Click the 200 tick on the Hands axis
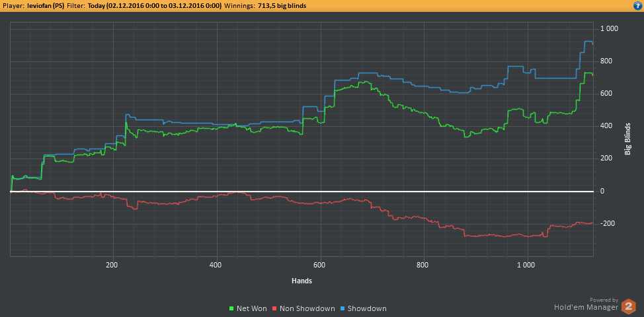644x317 pixels. pyautogui.click(x=112, y=265)
